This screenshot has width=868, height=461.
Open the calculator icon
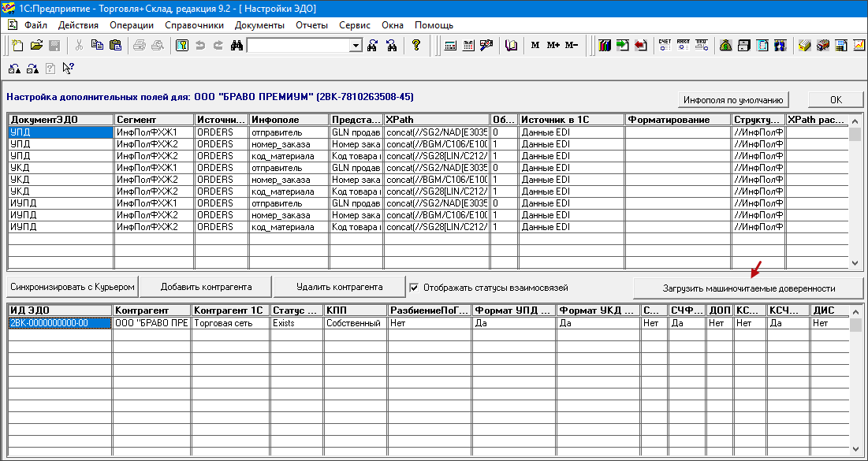(x=450, y=46)
